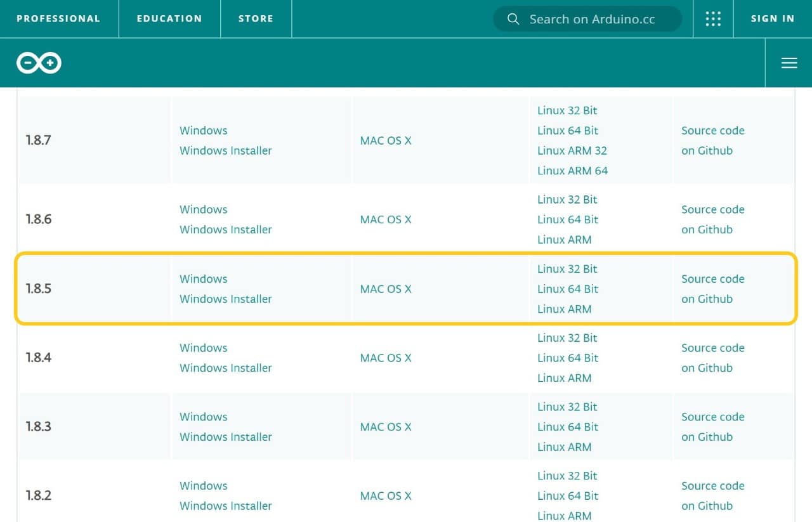Download MAC OS X build of 1.8.2
Viewport: 812px width, 522px height.
pyautogui.click(x=386, y=496)
